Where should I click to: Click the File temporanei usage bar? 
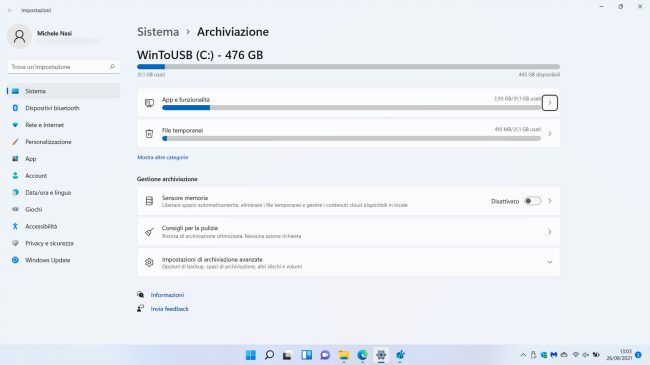[352, 139]
